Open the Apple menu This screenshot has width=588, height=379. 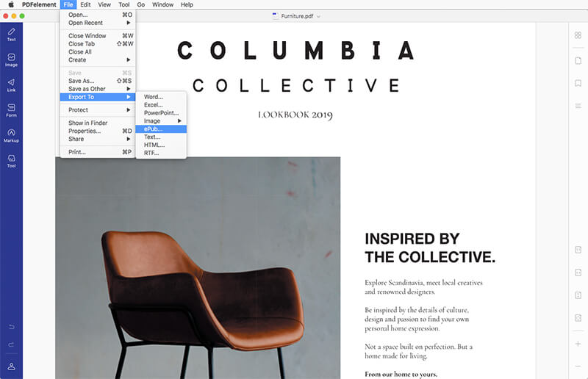[x=11, y=4]
